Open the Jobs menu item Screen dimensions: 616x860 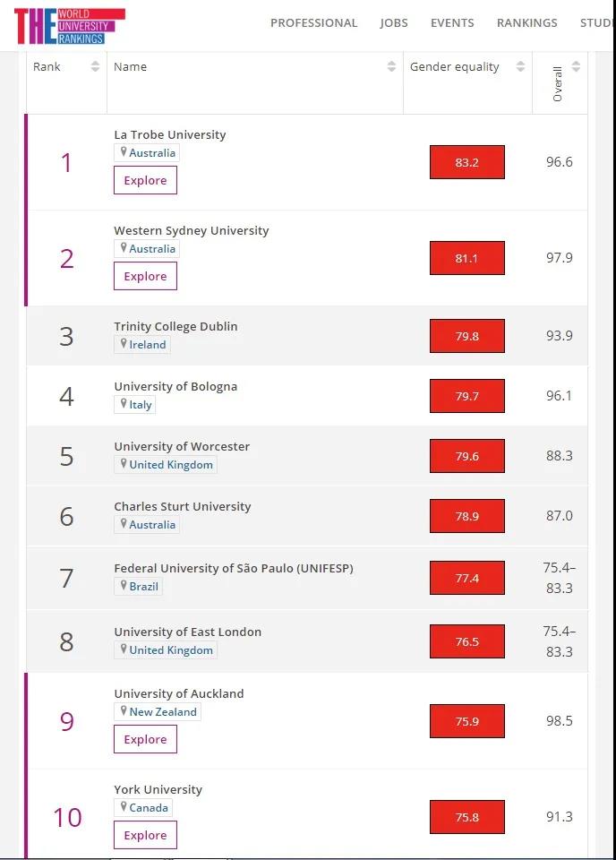click(x=394, y=23)
